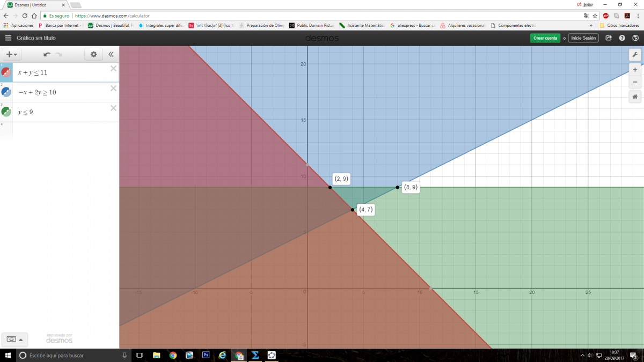Open the language globe icon
The image size is (644, 362).
click(x=635, y=38)
